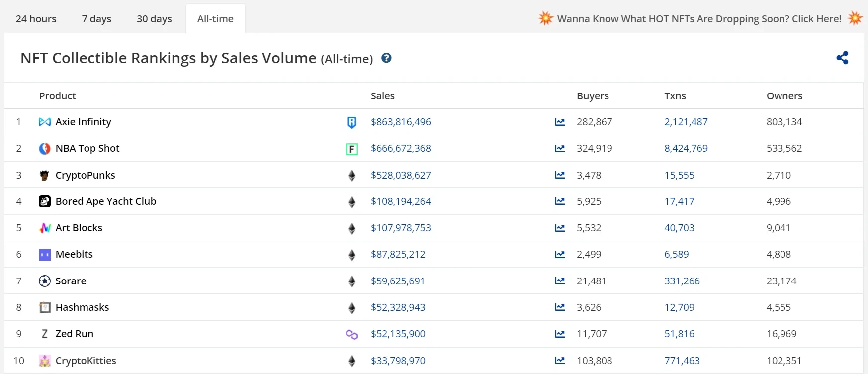Click the chart icon in Axie Infinity row

(560, 122)
